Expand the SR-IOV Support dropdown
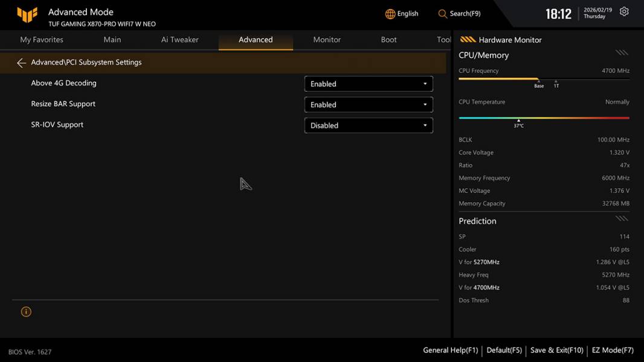The image size is (644, 362). [369, 125]
